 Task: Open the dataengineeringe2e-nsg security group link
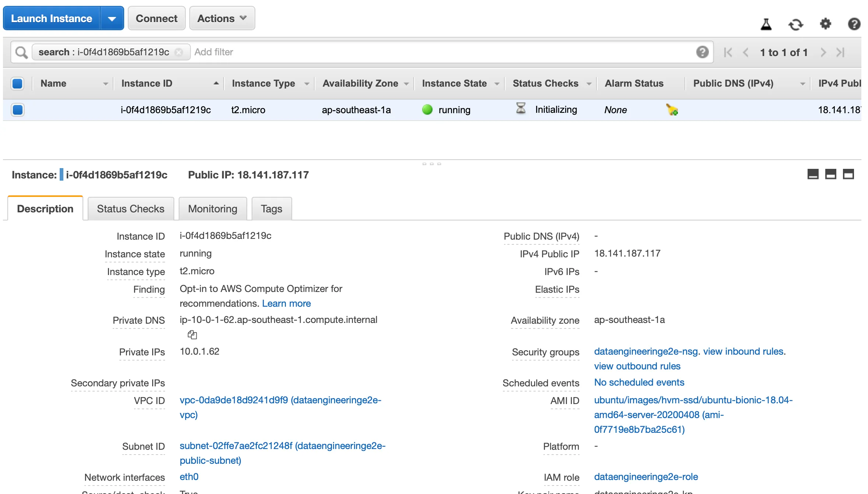(x=646, y=351)
